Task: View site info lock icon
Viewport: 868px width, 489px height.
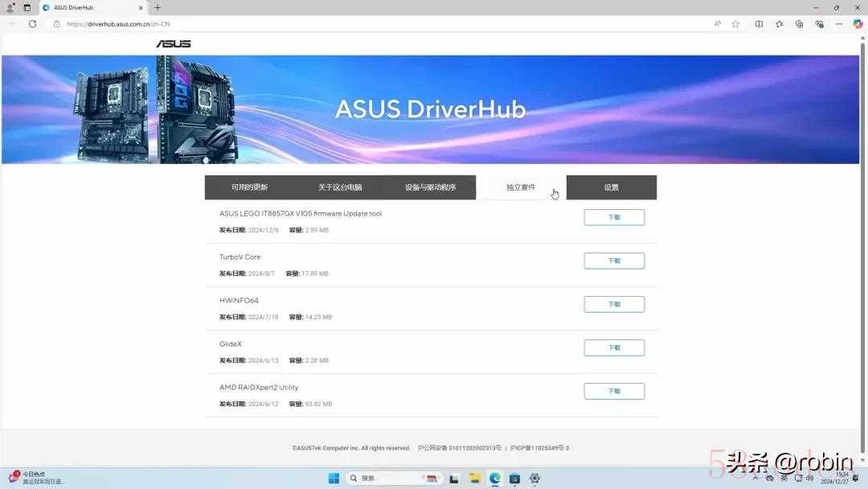Action: [56, 24]
